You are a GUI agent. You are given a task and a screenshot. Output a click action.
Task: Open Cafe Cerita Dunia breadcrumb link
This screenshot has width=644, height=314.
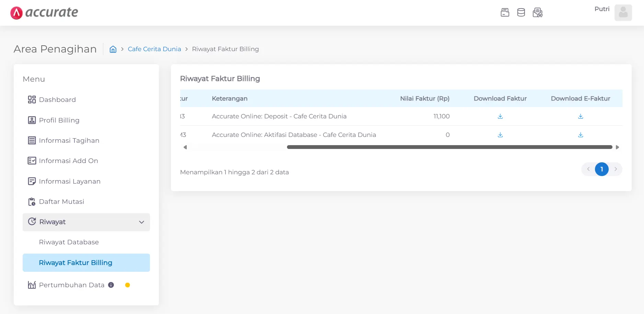click(154, 49)
